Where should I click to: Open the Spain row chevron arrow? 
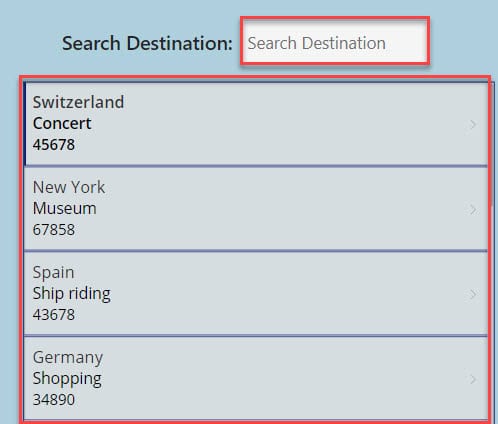click(x=473, y=294)
